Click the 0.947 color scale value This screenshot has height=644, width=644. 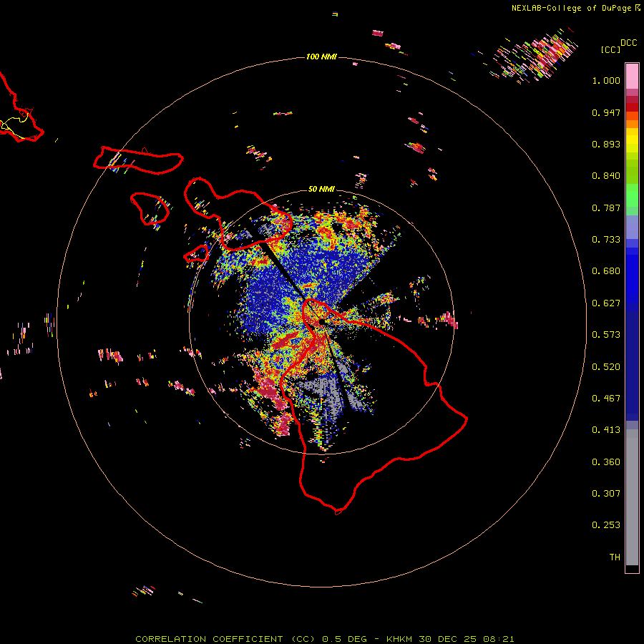click(606, 112)
